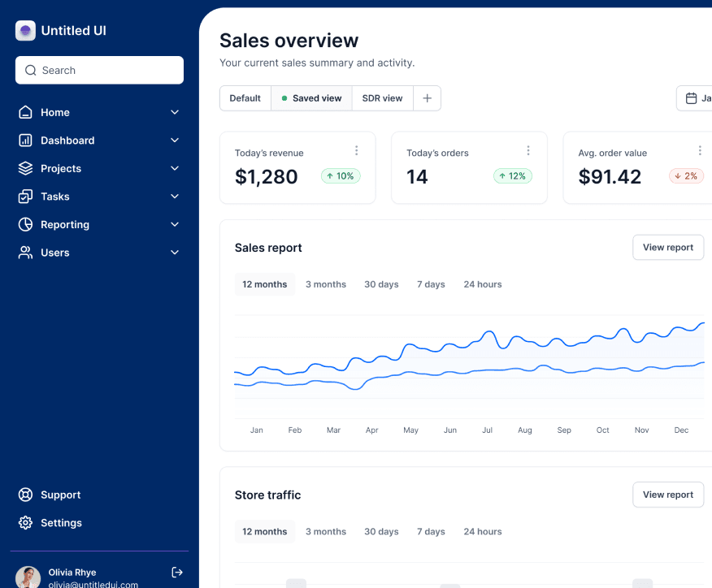This screenshot has width=712, height=588.
Task: Open Avg. order value card options menu
Action: (700, 150)
